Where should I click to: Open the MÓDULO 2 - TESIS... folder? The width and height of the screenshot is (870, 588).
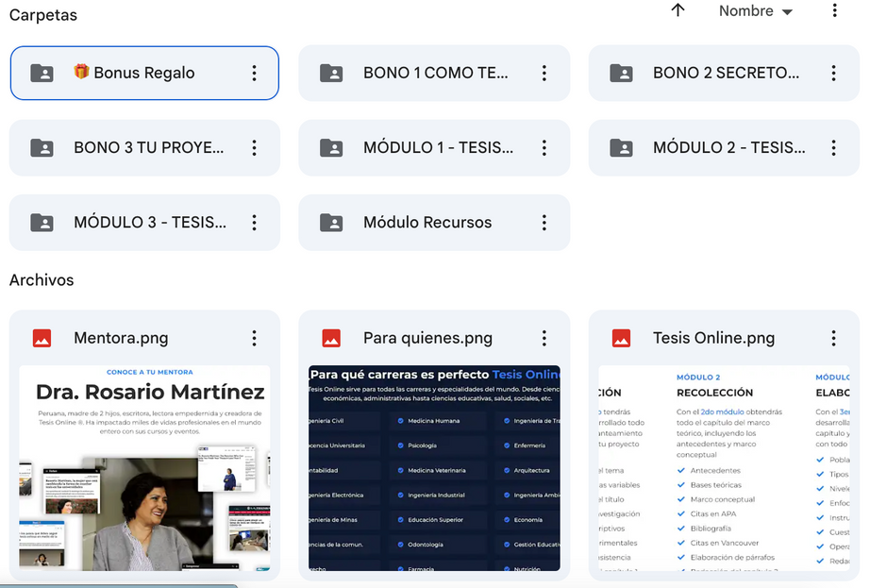[x=724, y=147]
